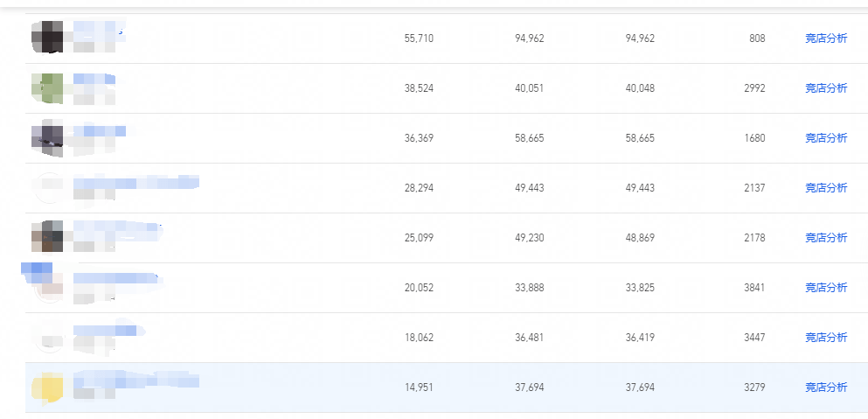Viewport: 868px width, 419px height.
Task: Open the green shop thumbnail in the 38,524 row
Action: (47, 88)
